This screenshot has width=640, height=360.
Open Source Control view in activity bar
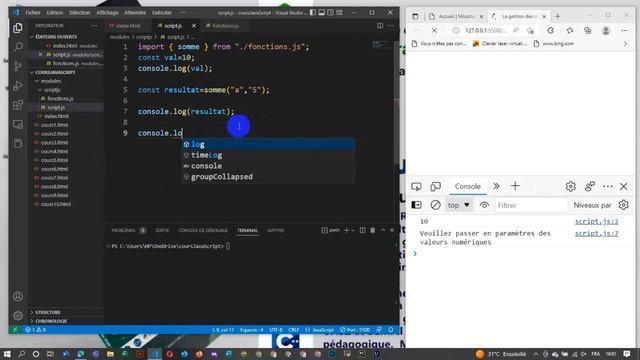[x=18, y=66]
